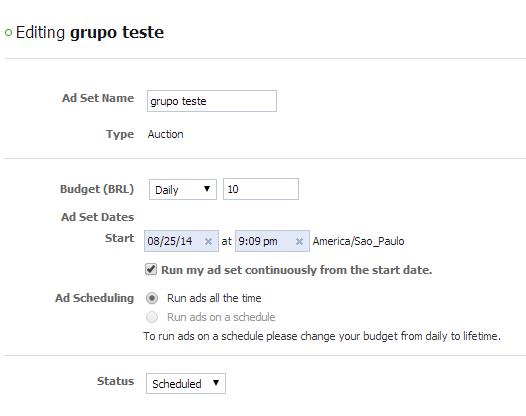The height and width of the screenshot is (416, 526).
Task: Click the start time field 9:09 pm
Action: (x=272, y=241)
